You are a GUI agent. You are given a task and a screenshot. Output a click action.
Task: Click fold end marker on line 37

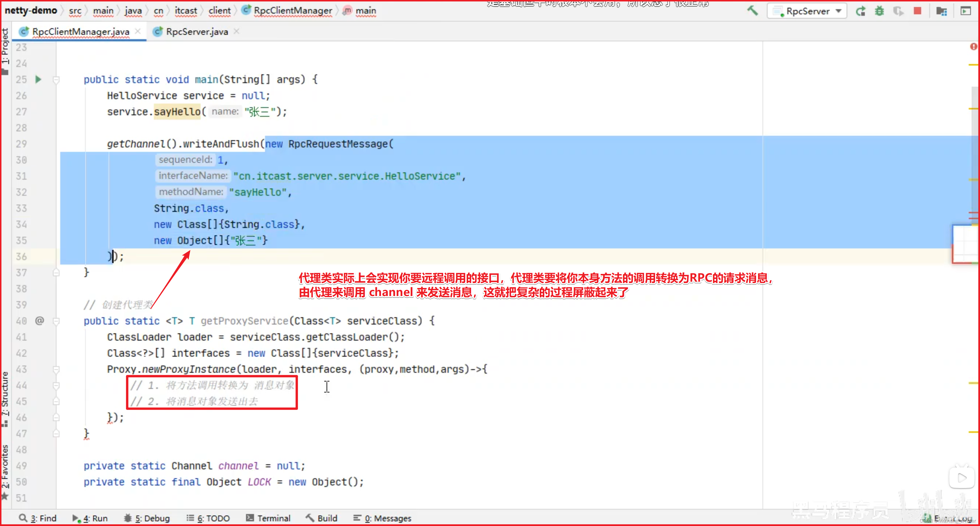56,273
